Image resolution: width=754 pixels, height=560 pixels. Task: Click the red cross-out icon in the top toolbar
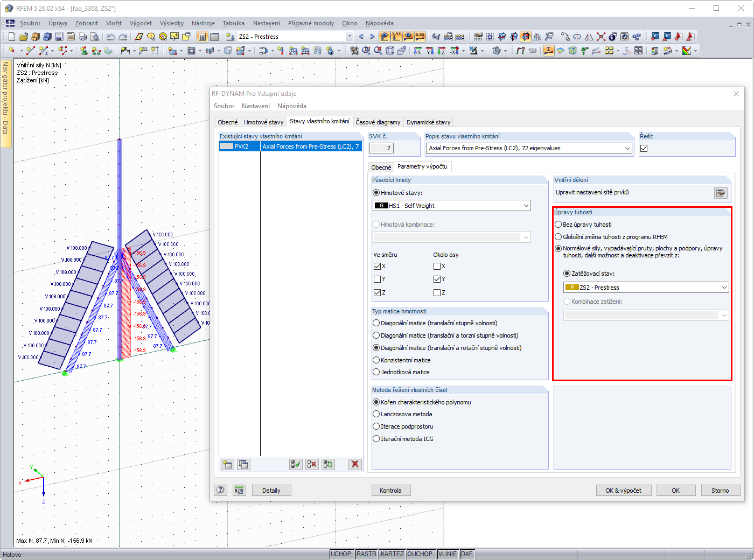coord(601,37)
